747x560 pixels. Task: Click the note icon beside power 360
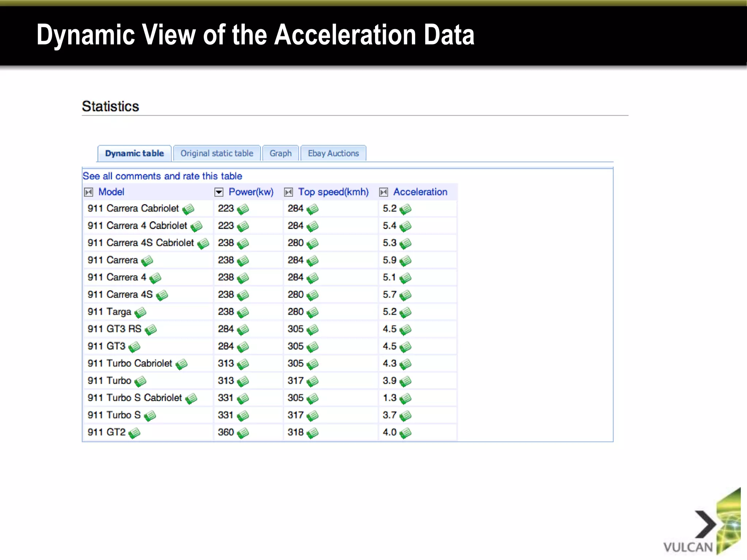pos(243,433)
